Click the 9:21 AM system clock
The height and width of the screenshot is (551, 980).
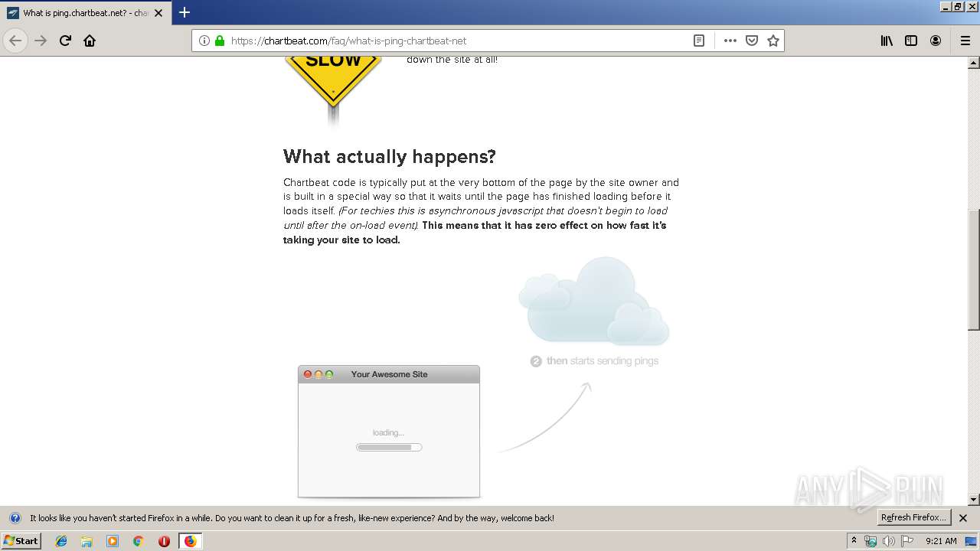941,541
